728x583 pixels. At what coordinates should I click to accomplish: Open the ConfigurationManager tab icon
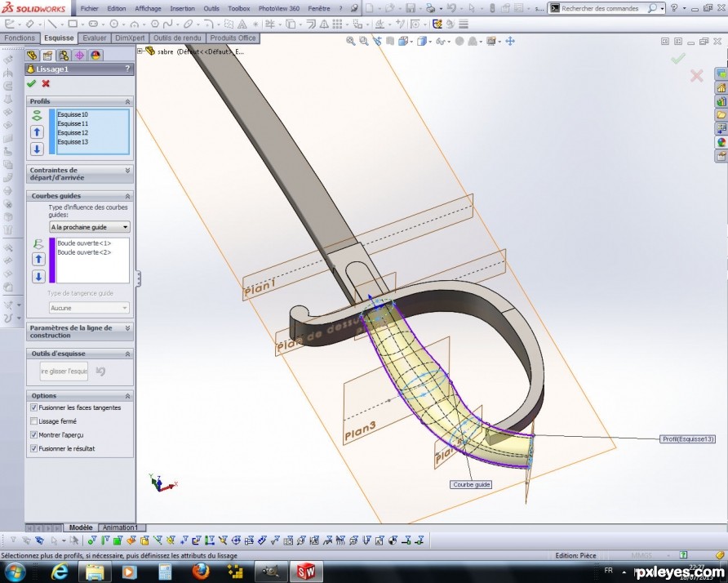[x=64, y=56]
